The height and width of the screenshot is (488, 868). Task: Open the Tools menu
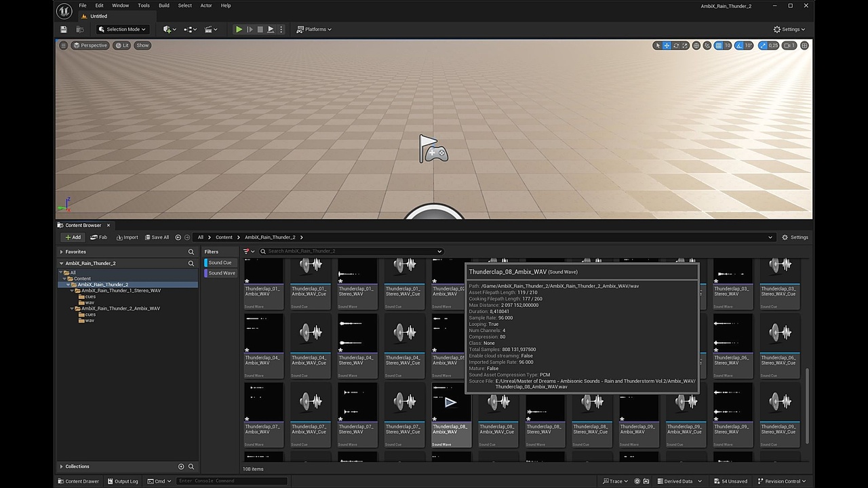(x=144, y=5)
